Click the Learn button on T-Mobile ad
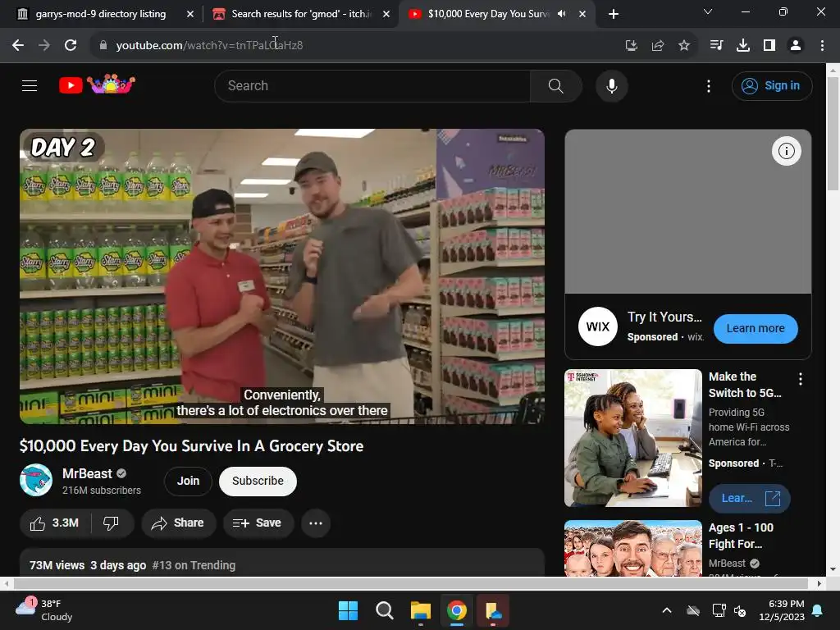The image size is (840, 630). 749,498
